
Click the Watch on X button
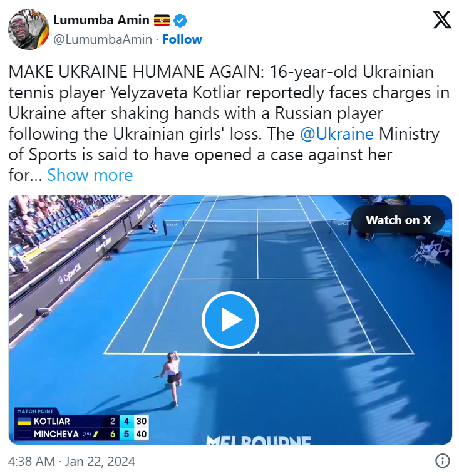point(398,220)
